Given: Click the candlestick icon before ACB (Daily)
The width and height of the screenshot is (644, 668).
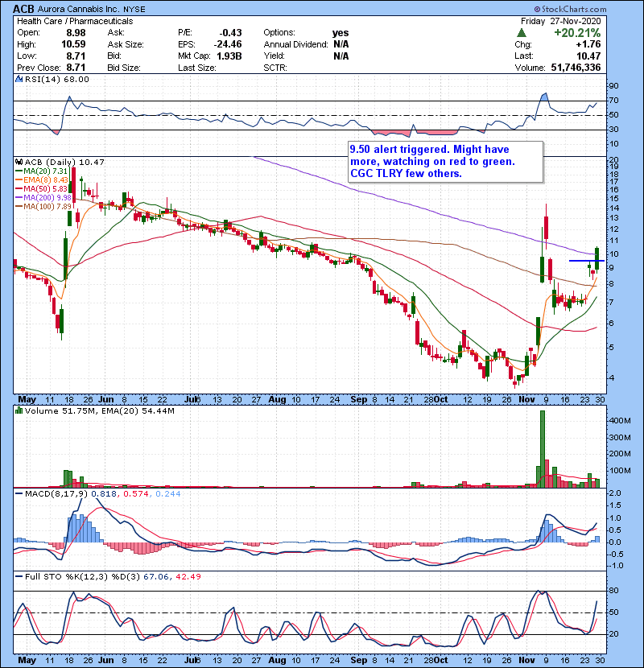Looking at the screenshot, I should coord(19,163).
